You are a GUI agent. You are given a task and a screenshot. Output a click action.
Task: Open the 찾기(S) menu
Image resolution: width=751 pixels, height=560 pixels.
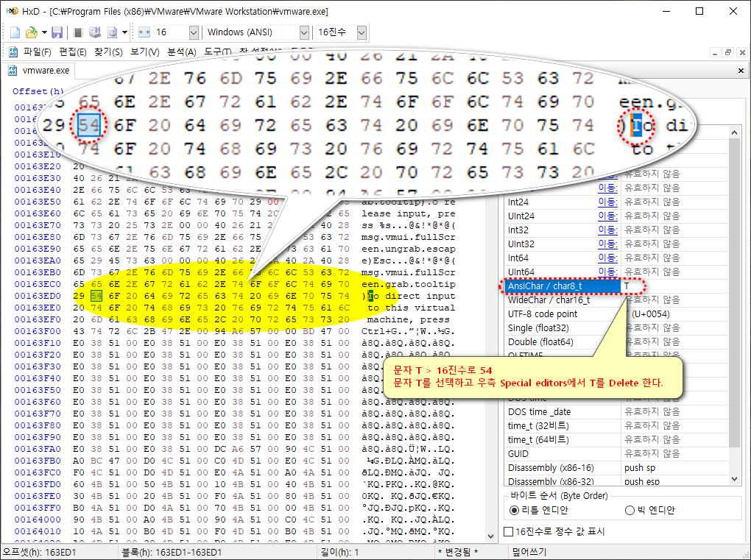pos(108,52)
